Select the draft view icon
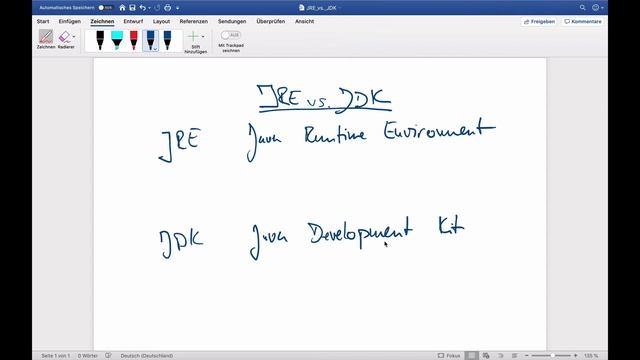This screenshot has height=360, width=640. point(514,356)
